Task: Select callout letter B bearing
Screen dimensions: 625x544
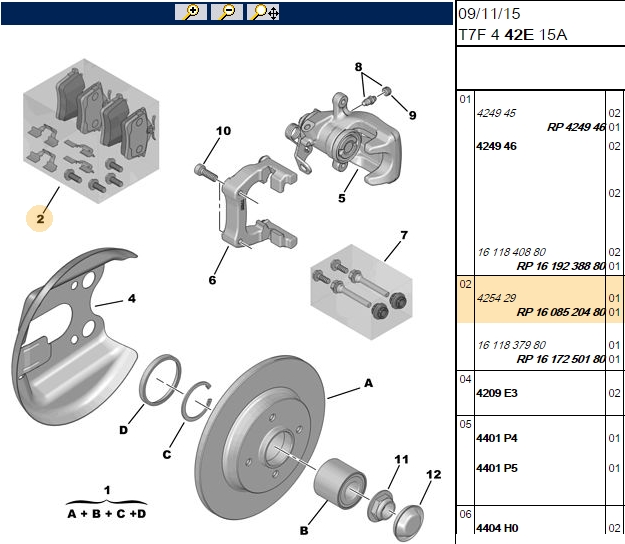Action: click(x=304, y=530)
